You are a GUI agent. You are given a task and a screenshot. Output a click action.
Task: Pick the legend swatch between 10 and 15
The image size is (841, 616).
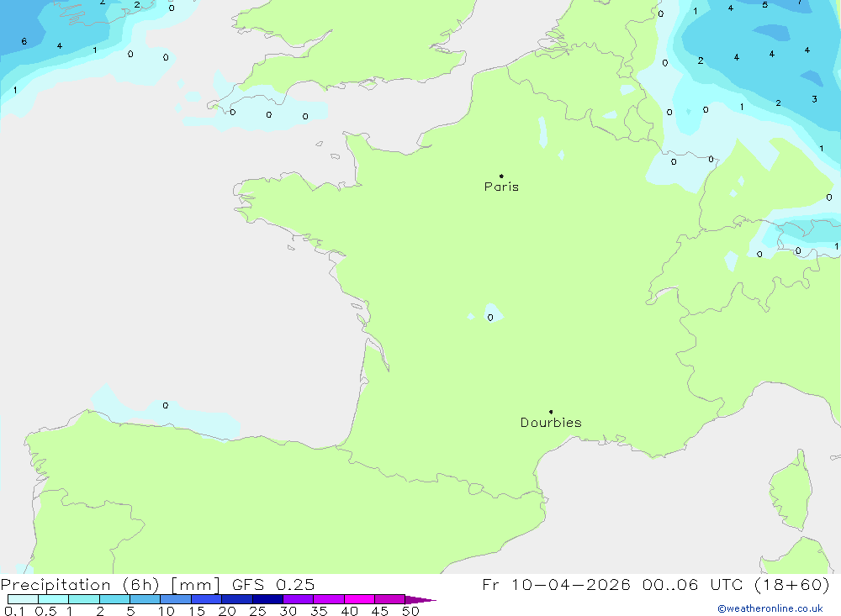tap(176, 599)
